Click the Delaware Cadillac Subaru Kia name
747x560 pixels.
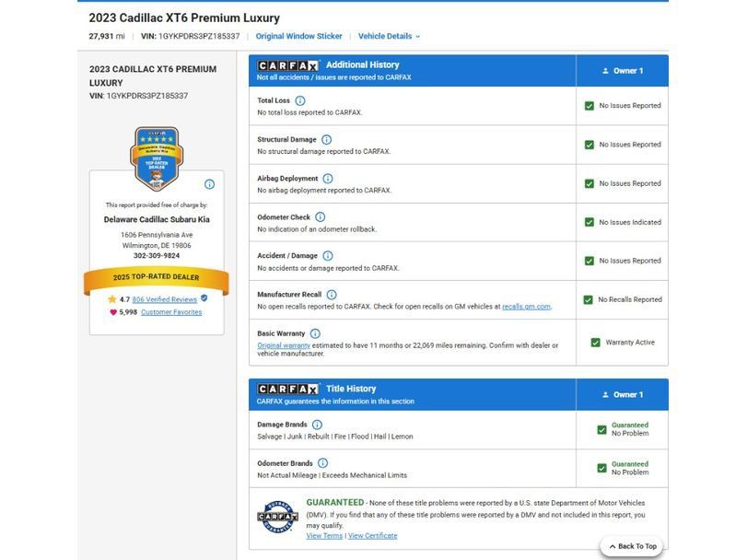(x=157, y=219)
